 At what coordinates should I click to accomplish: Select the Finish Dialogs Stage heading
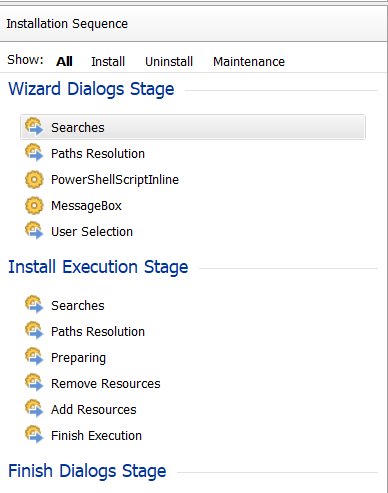[87, 471]
